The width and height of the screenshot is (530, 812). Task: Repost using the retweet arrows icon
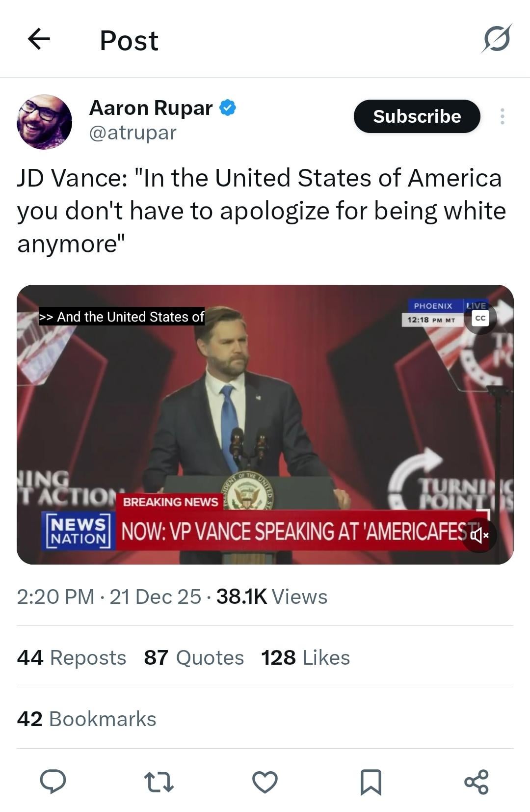pos(159,782)
